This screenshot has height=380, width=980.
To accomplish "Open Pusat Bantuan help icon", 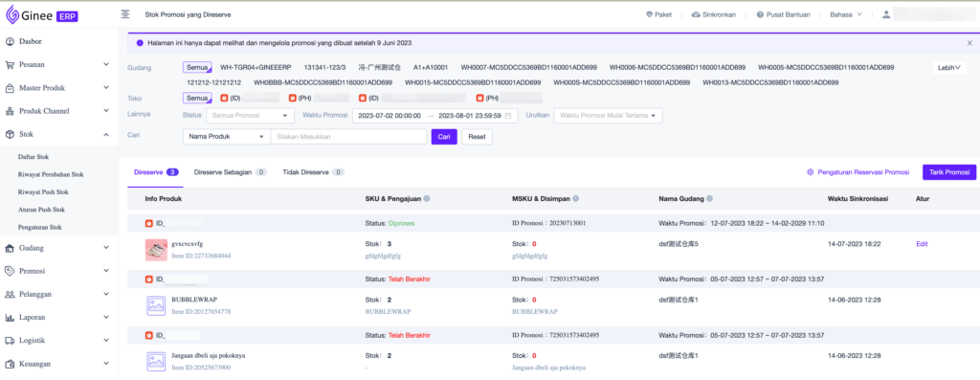I will 760,14.
